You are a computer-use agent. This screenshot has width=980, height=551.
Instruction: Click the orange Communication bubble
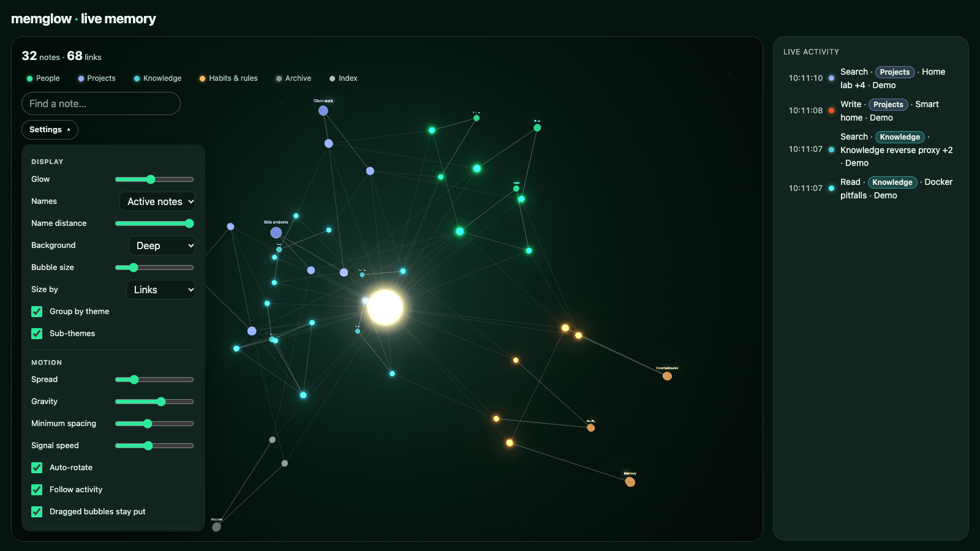(x=667, y=376)
